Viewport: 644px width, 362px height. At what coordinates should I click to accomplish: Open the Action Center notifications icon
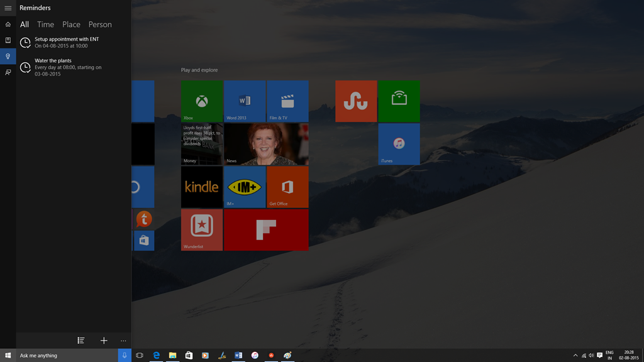(x=599, y=356)
